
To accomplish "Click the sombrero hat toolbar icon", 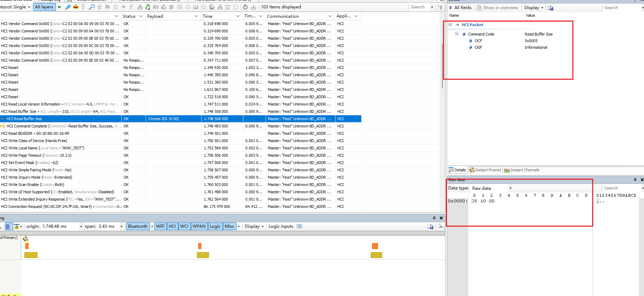I will 76,7.
